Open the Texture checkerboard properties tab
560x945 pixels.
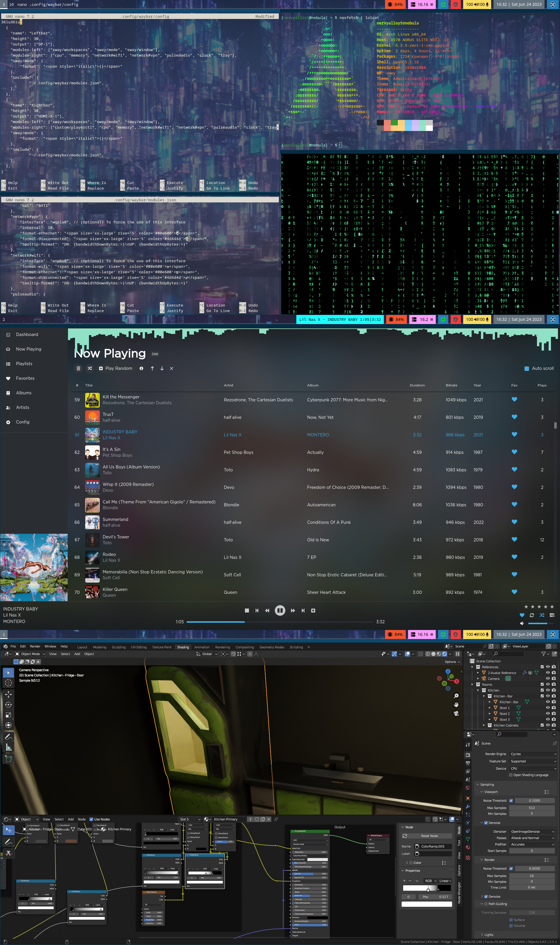pos(468,858)
